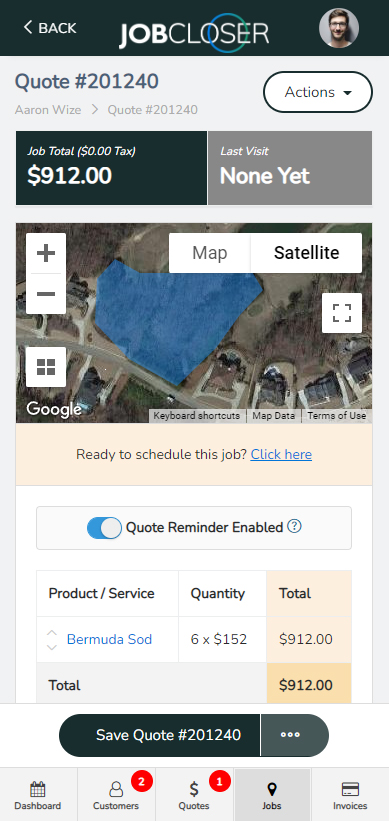Follow the Click here schedule link
The image size is (389, 821).
281,454
